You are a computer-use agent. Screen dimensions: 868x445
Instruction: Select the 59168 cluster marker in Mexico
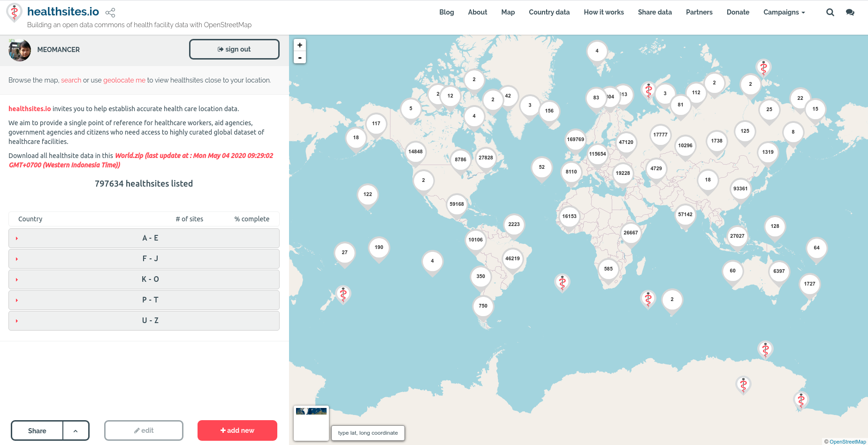tap(457, 204)
